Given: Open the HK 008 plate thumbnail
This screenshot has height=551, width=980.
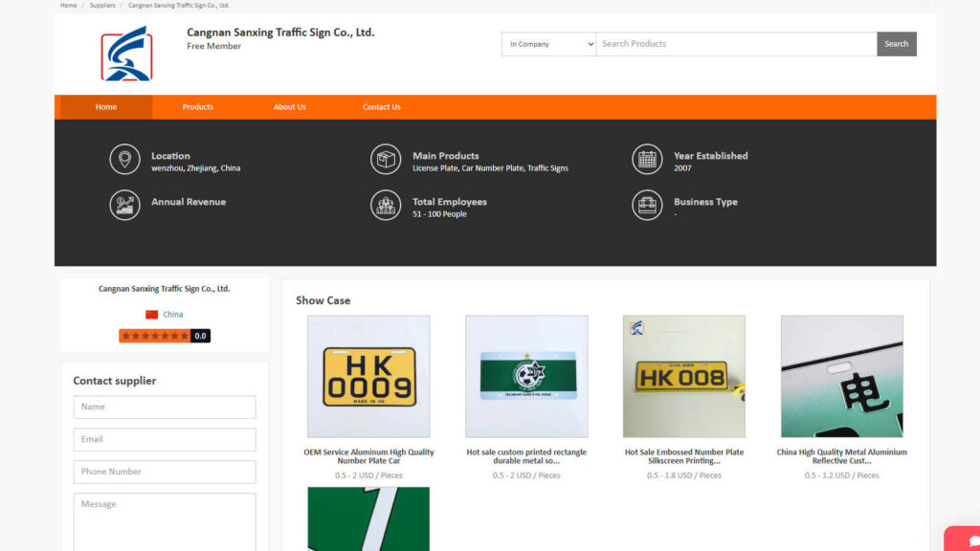Looking at the screenshot, I should [684, 377].
